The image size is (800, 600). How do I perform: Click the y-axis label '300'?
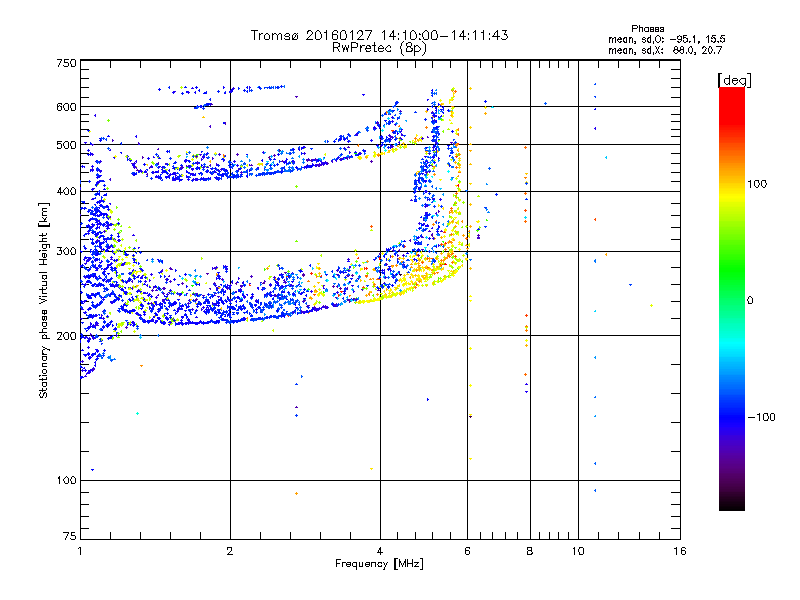66,252
